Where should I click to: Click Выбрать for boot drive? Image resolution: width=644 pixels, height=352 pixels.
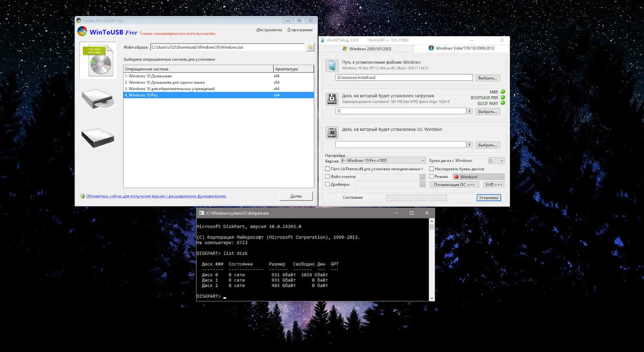[488, 111]
